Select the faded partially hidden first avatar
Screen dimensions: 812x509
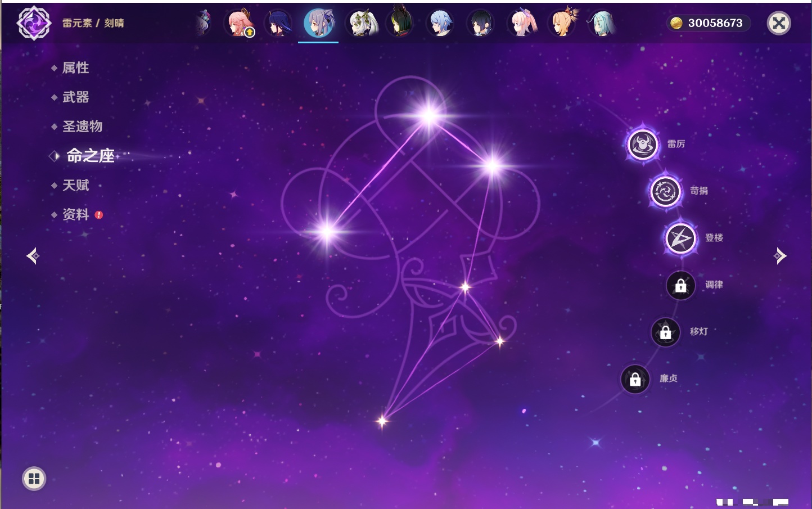[204, 23]
